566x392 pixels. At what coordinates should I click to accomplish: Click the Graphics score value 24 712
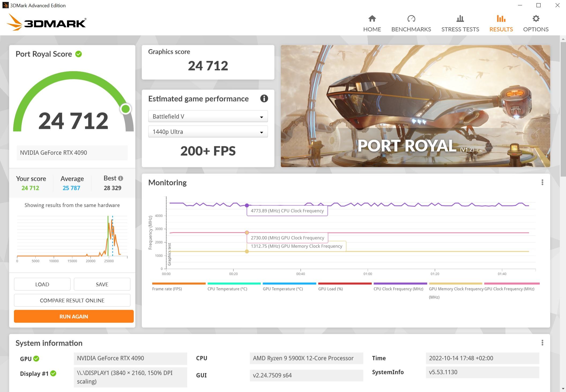click(208, 66)
